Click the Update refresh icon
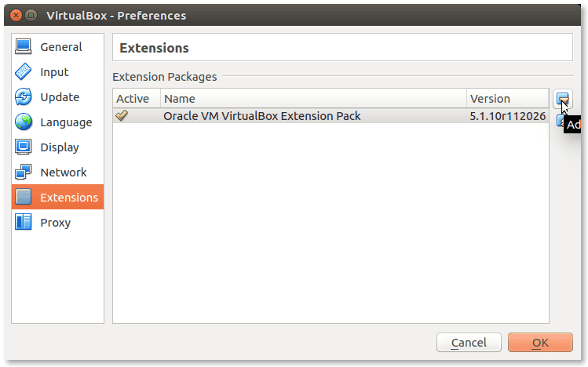The image size is (588, 367). 24,97
